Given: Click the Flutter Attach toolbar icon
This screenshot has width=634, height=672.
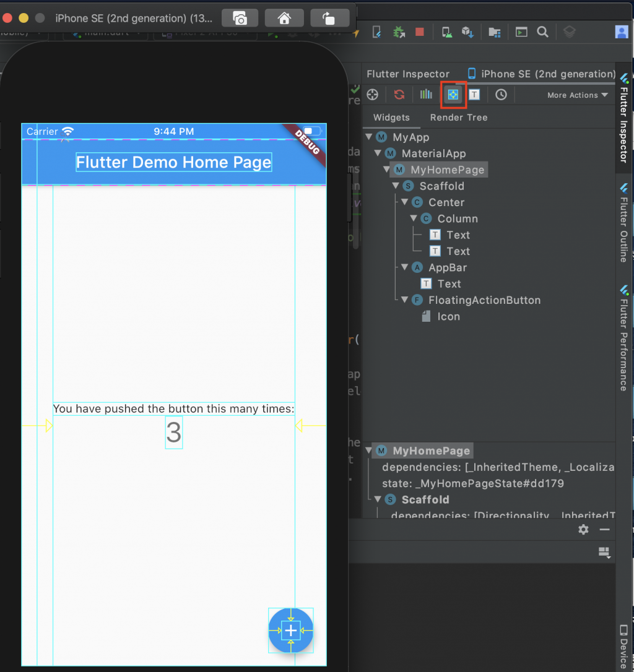Looking at the screenshot, I should point(376,32).
